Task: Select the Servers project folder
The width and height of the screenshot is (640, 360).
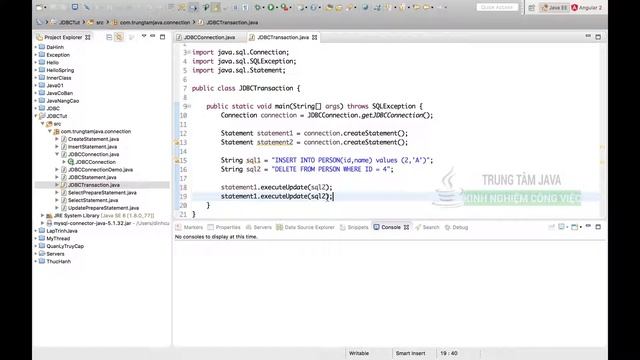Action: coord(55,254)
